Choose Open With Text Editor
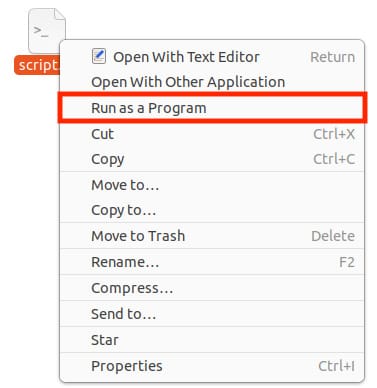This screenshot has width=377, height=388. click(x=212, y=57)
